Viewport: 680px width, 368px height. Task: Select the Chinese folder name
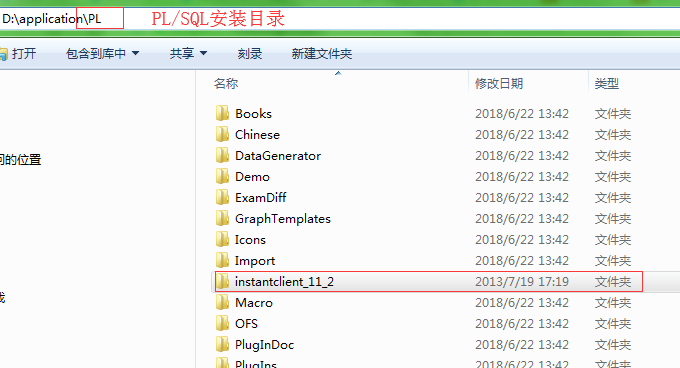(x=257, y=134)
